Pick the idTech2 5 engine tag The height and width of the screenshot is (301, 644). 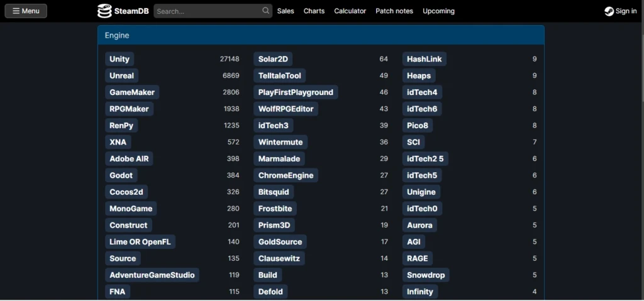(x=426, y=158)
